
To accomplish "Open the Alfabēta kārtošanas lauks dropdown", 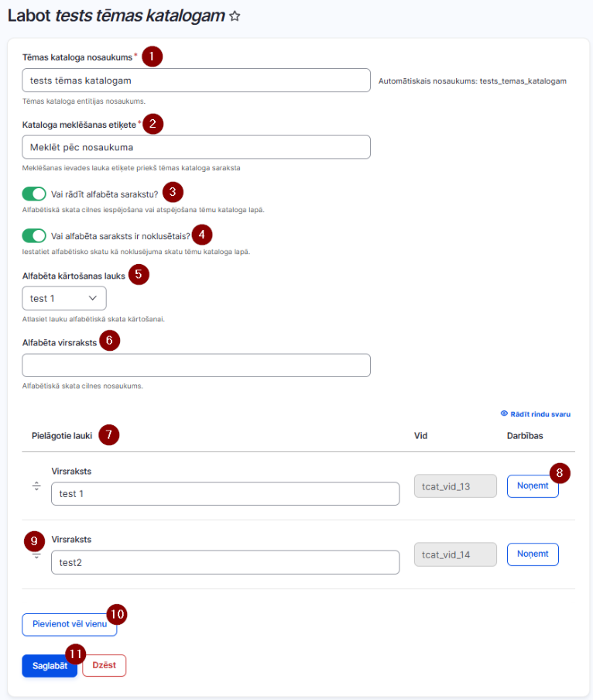I will click(64, 298).
